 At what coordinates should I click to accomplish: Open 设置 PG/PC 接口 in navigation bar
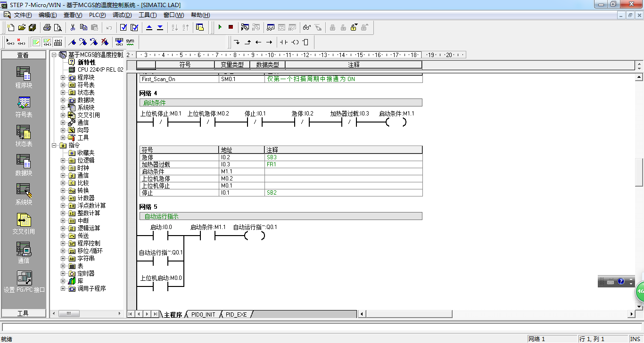click(x=24, y=282)
